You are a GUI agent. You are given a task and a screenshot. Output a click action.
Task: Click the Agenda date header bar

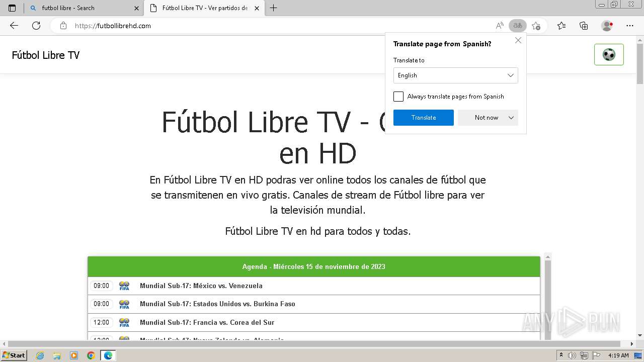point(314,266)
